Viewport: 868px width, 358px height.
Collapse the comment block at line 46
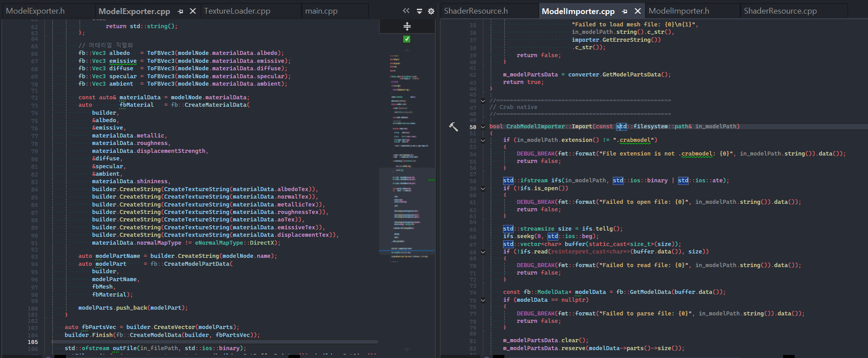coord(483,101)
